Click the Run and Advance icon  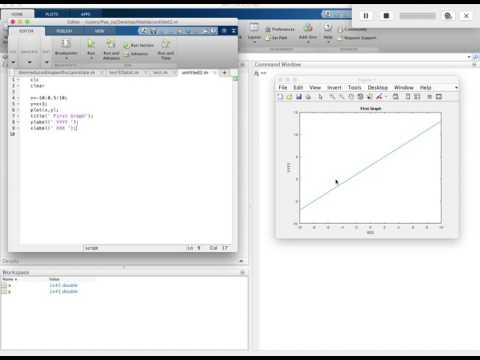[x=111, y=44]
